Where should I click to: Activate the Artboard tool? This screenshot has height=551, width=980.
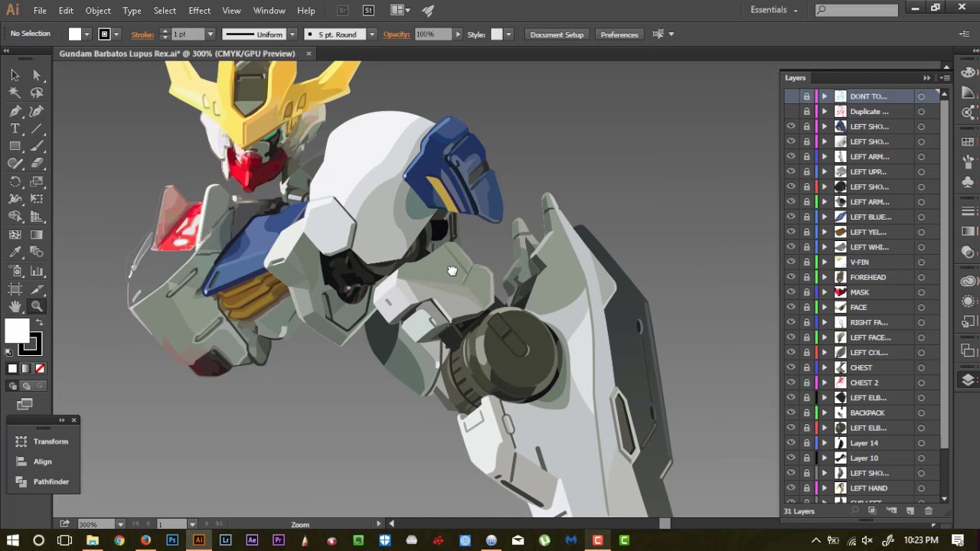(x=15, y=289)
